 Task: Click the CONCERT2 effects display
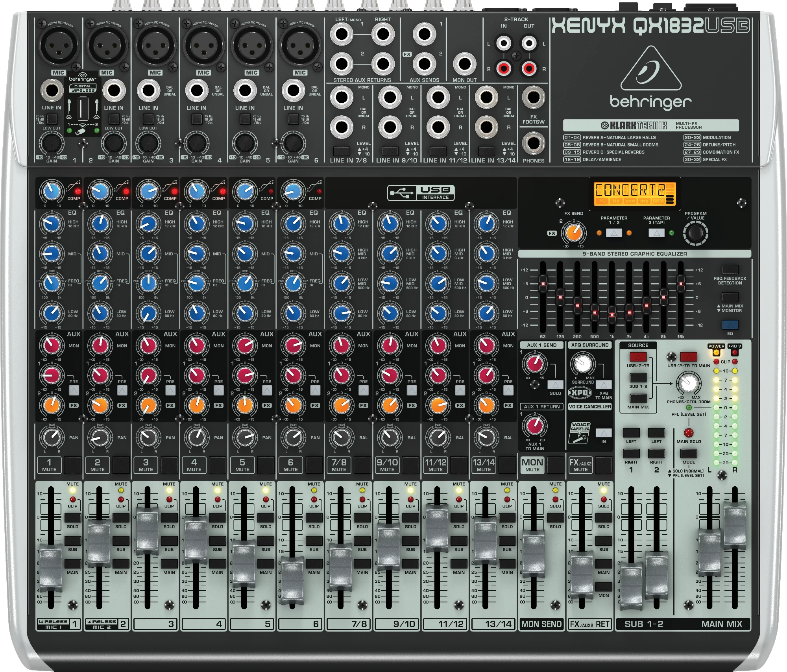(x=634, y=193)
